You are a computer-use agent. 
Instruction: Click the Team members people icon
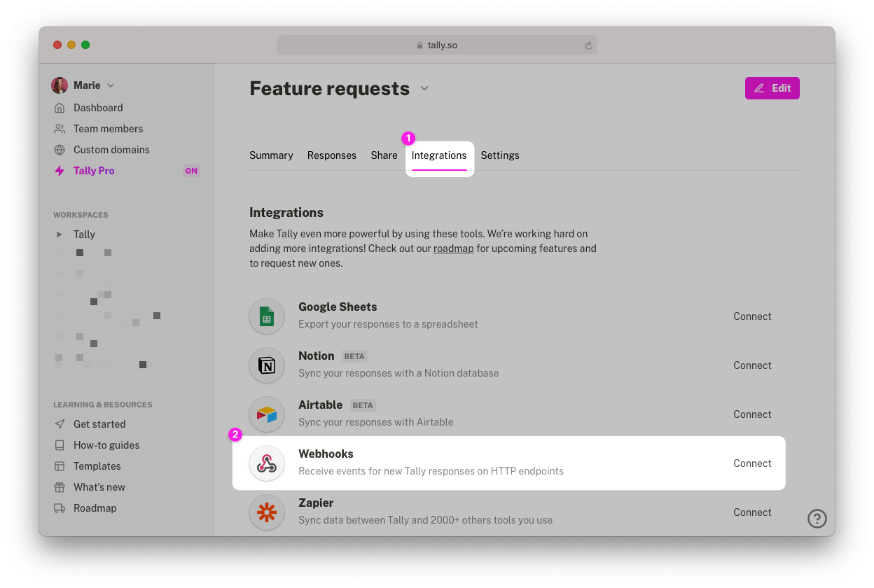click(60, 129)
